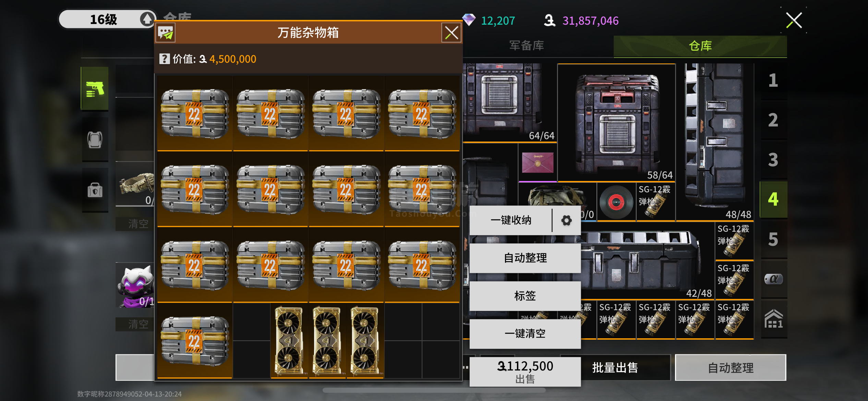Switch to the 仓库 tab

tap(700, 46)
